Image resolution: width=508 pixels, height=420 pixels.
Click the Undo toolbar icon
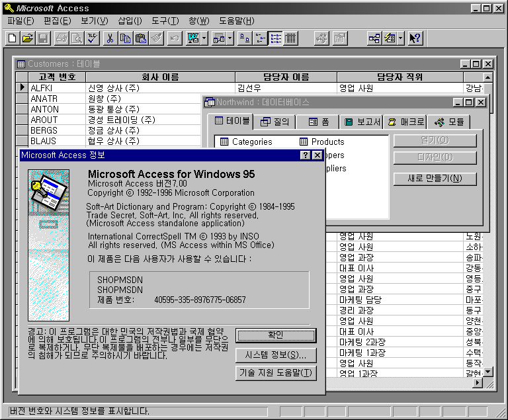pos(175,38)
